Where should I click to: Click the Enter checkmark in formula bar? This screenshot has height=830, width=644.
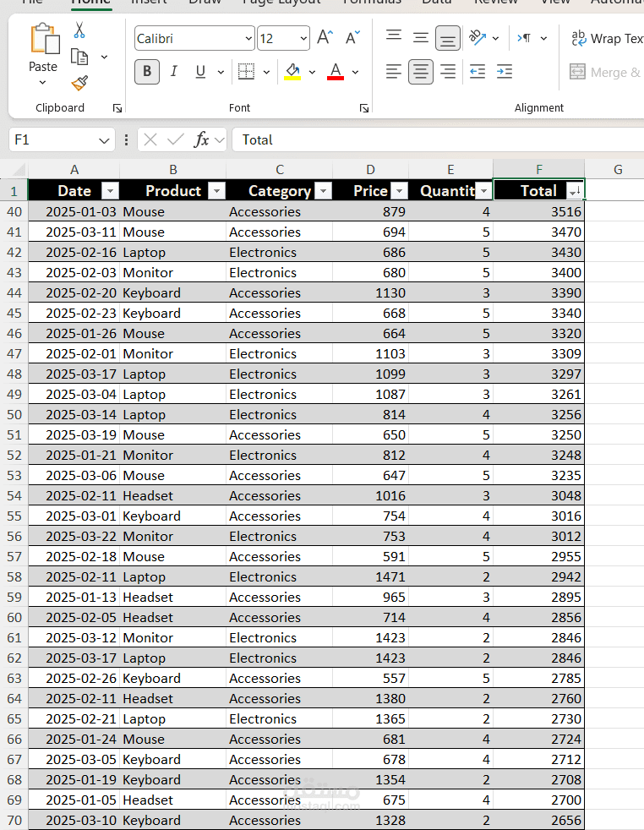pos(175,139)
